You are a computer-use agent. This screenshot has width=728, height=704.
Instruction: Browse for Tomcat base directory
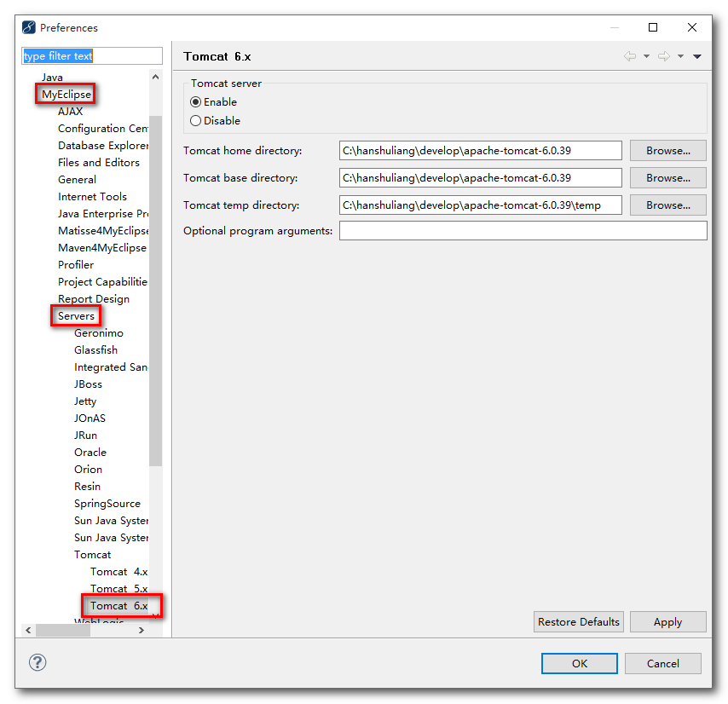(667, 178)
